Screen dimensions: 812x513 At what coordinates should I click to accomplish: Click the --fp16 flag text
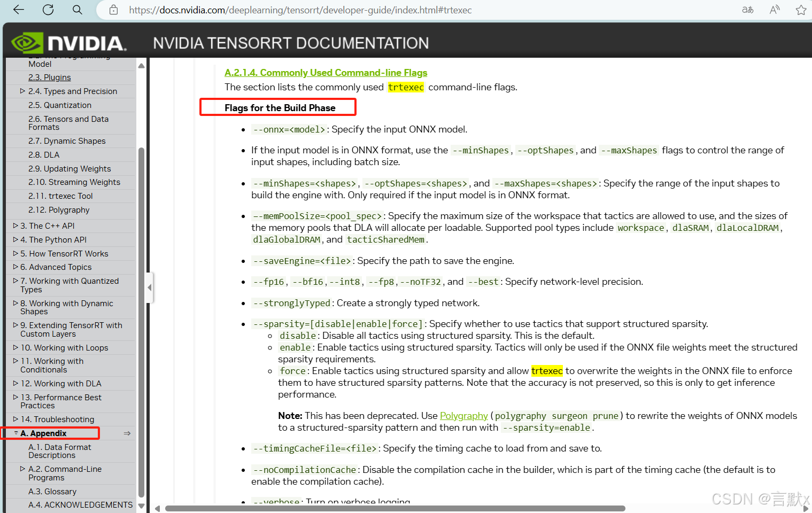[268, 282]
